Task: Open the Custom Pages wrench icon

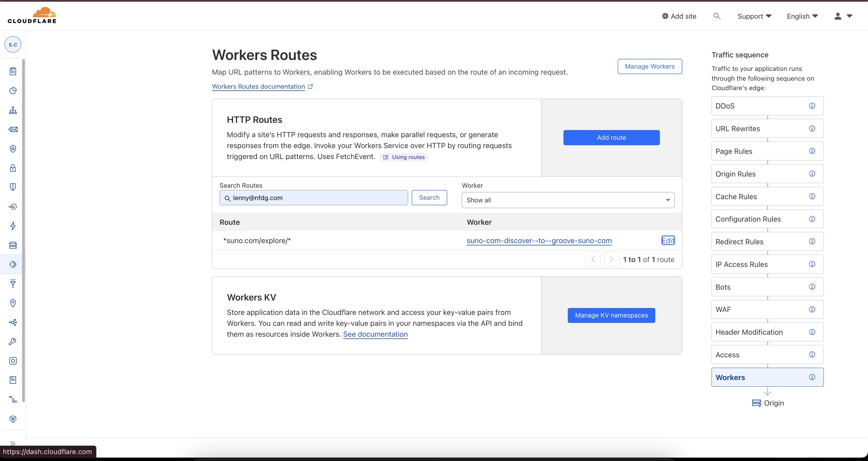Action: coord(13,341)
